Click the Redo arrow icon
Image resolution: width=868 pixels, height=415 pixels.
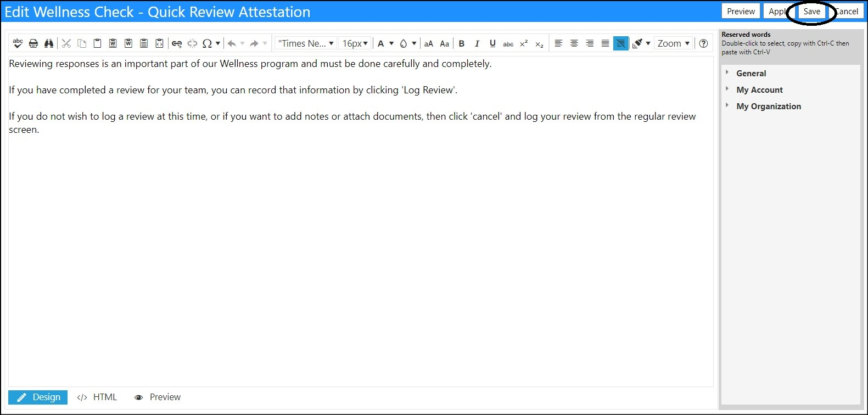point(254,43)
